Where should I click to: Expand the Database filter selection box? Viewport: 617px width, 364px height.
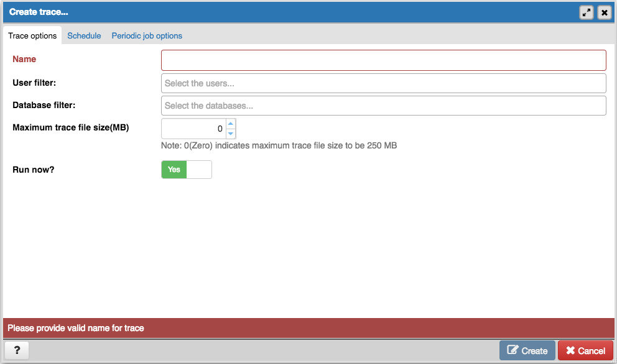tap(383, 106)
